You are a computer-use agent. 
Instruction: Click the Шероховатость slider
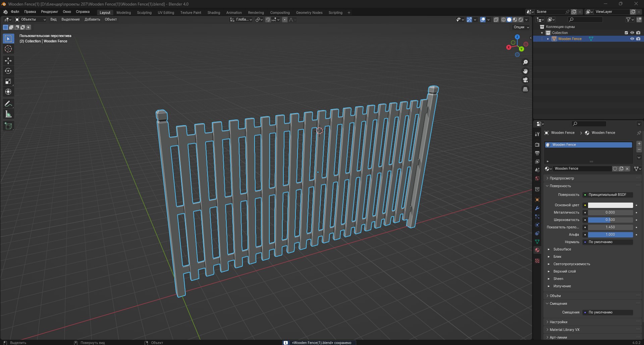[610, 220]
